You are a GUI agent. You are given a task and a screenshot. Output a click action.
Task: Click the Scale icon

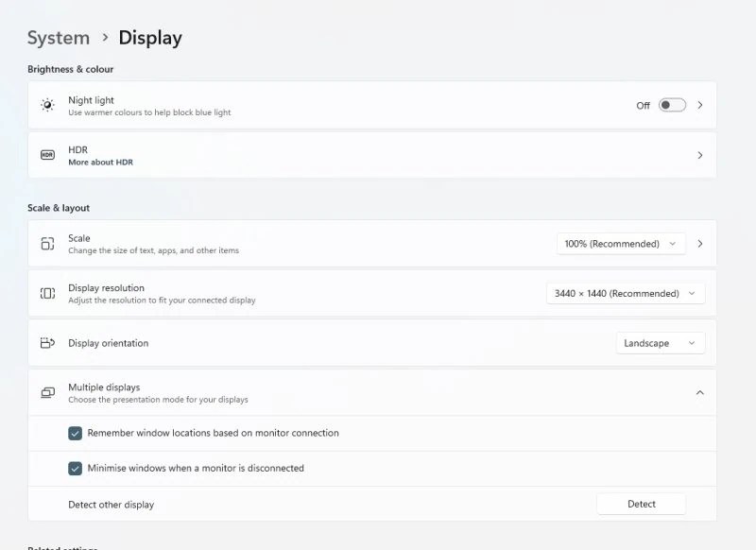click(47, 243)
